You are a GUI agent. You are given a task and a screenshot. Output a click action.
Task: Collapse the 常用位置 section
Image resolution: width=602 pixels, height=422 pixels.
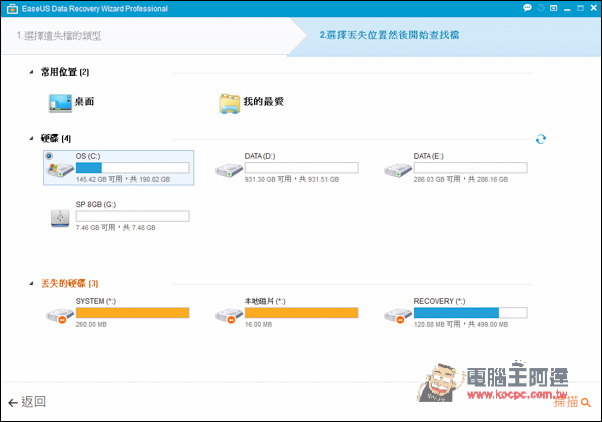point(31,72)
